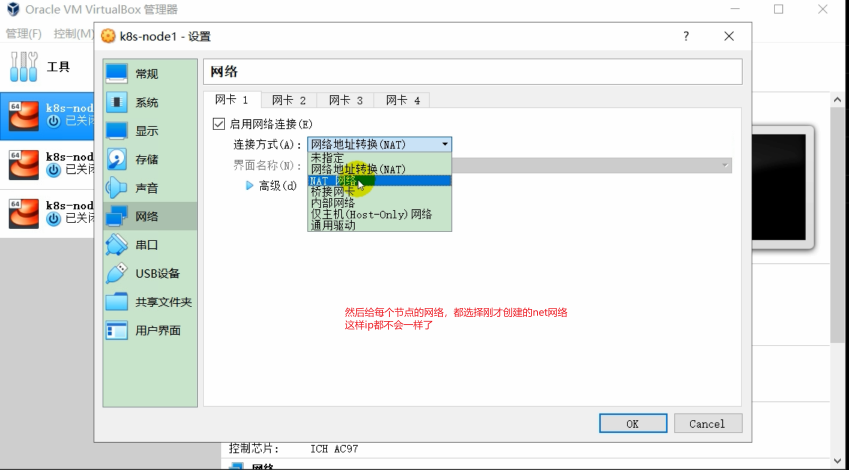
Task: Click the manager window scrollbar up arrow
Action: [x=837, y=100]
